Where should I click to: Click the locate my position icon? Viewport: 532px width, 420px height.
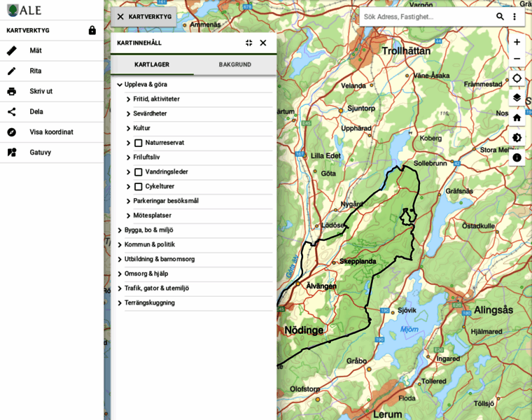click(517, 78)
